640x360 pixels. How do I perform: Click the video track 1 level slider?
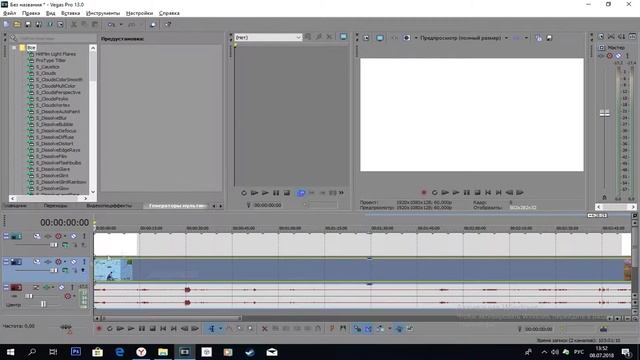(x=53, y=245)
